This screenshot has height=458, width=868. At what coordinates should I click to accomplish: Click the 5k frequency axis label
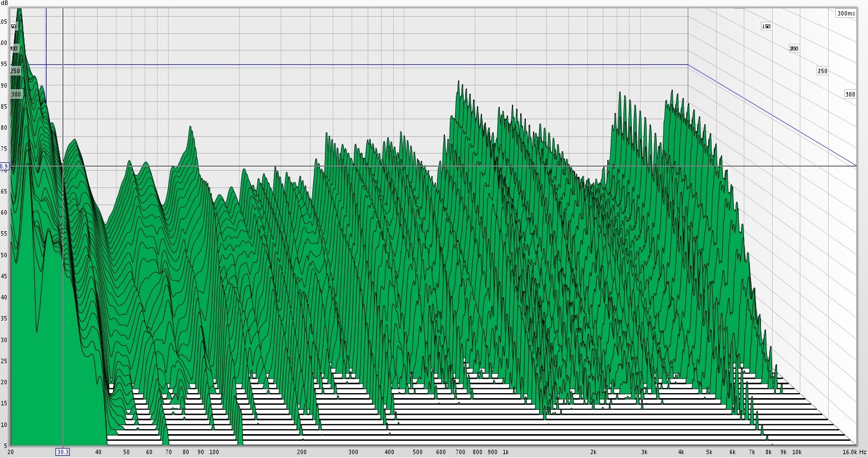(709, 452)
